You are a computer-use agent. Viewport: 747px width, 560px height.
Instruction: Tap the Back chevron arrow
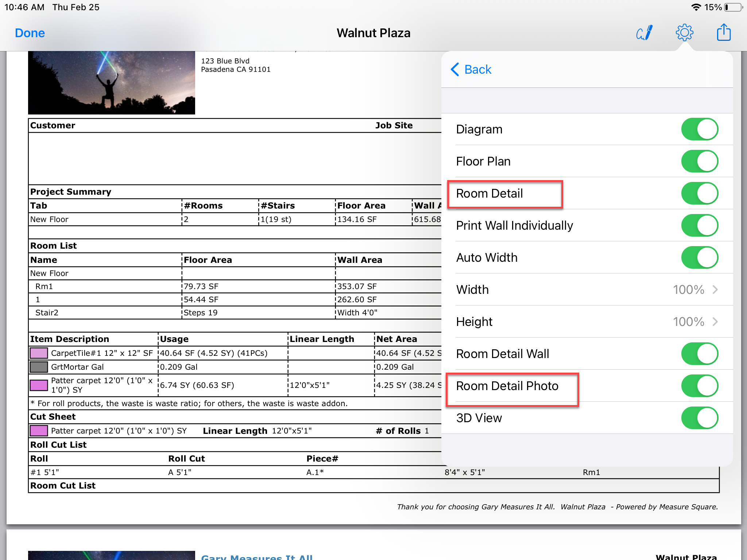pyautogui.click(x=455, y=69)
